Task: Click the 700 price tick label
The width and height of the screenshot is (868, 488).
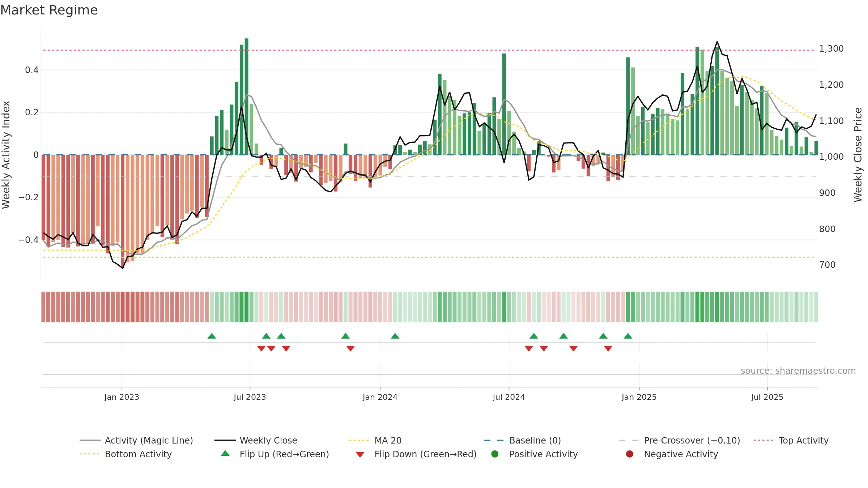Action: (827, 265)
